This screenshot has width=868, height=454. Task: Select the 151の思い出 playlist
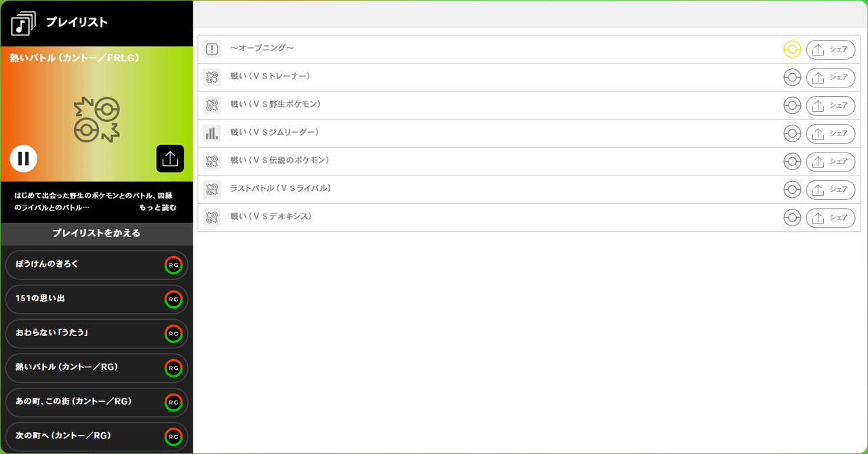point(96,300)
